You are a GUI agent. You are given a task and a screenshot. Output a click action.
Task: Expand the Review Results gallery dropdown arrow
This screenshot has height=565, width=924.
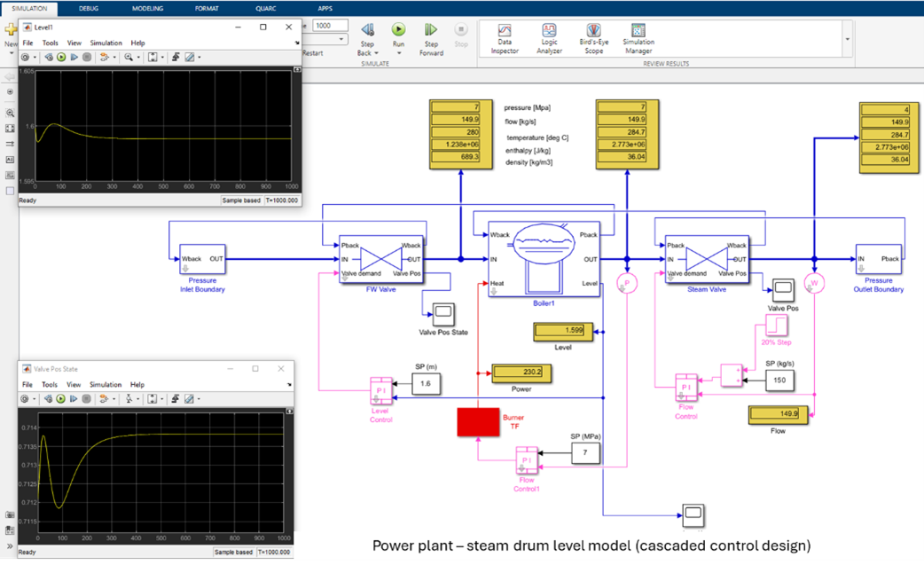tap(847, 39)
